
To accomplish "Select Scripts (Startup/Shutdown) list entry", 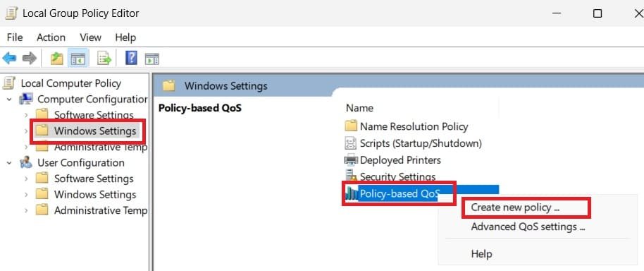I will 421,143.
